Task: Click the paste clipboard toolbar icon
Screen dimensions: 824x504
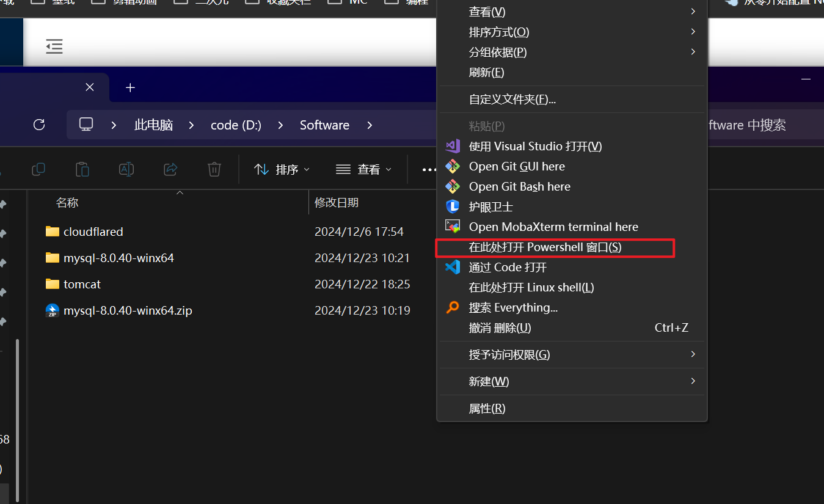Action: pos(82,169)
